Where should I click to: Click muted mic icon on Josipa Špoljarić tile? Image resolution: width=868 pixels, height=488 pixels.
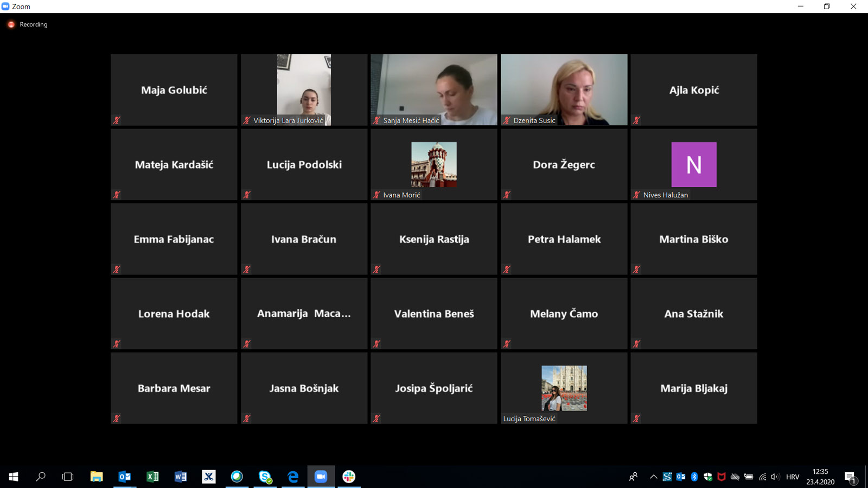(x=376, y=419)
